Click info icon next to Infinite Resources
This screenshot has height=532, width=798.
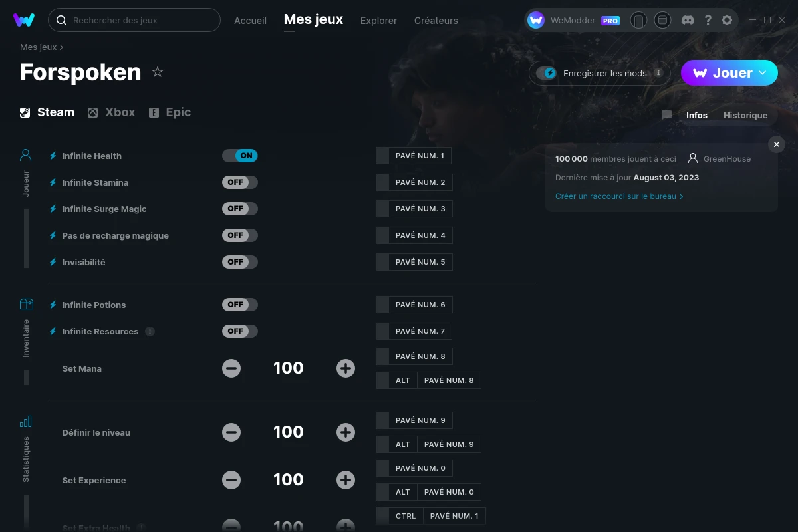(x=150, y=331)
